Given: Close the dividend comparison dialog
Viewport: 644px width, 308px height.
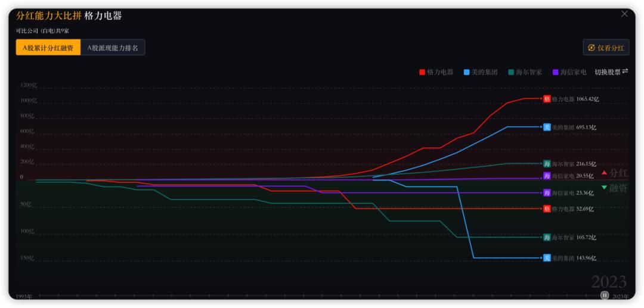Looking at the screenshot, I should tap(624, 14).
